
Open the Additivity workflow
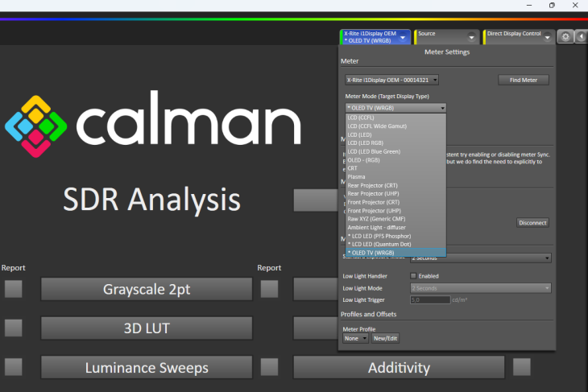399,368
